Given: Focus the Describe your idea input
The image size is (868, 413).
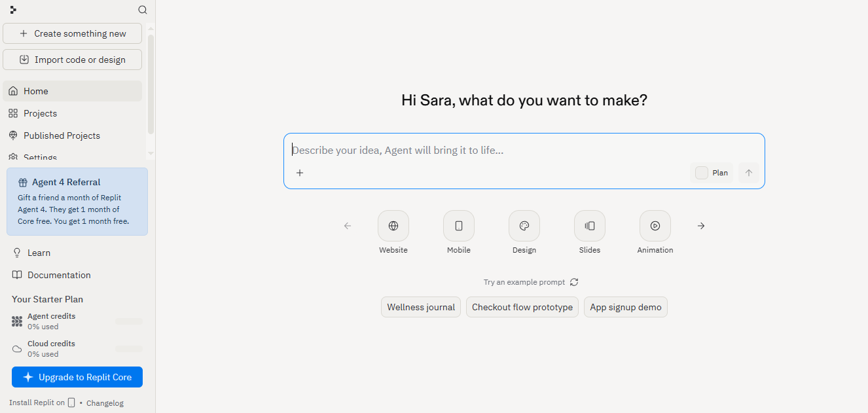Looking at the screenshot, I should coord(524,150).
